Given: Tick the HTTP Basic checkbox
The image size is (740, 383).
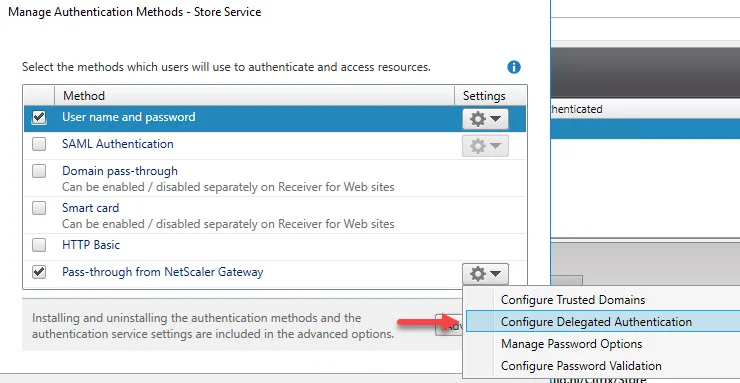Looking at the screenshot, I should (39, 245).
